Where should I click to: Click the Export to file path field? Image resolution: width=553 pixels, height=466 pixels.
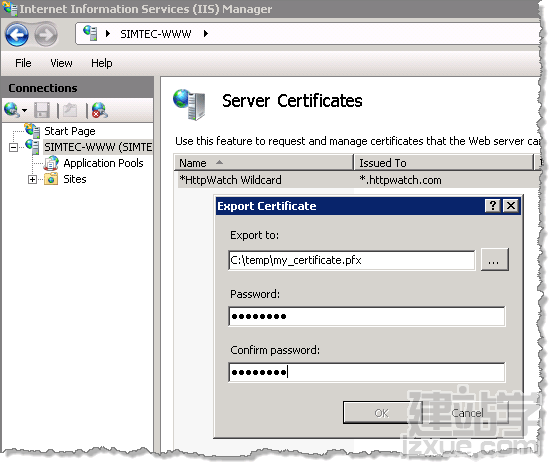tap(351, 260)
